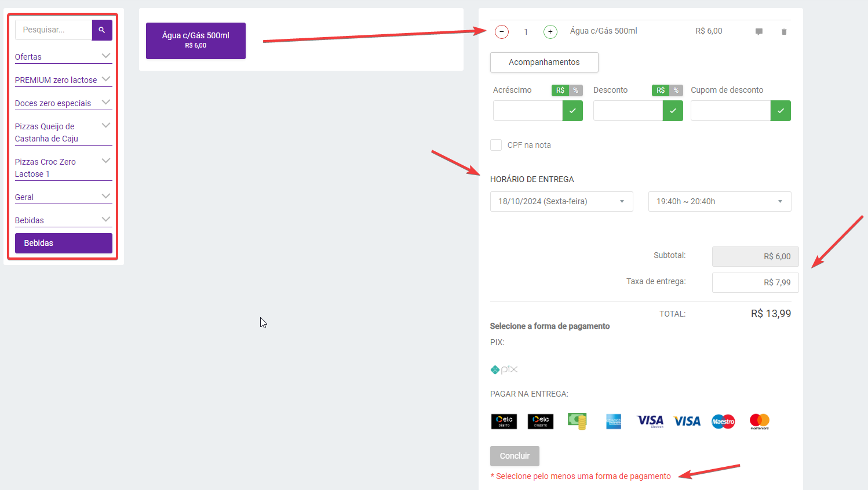868x490 pixels.
Task: Delete Água c/Gás item with trash icon
Action: point(784,32)
